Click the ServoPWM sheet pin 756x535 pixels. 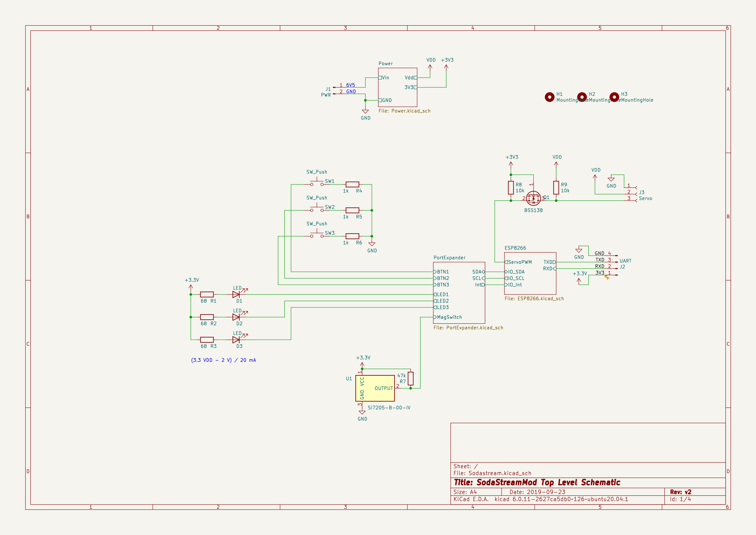518,262
